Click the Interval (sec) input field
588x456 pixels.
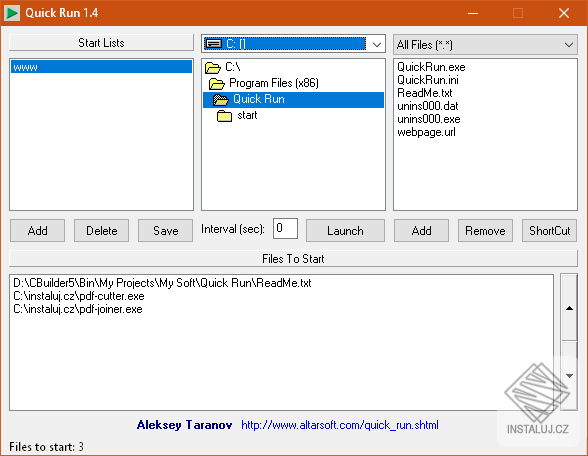[x=285, y=228]
